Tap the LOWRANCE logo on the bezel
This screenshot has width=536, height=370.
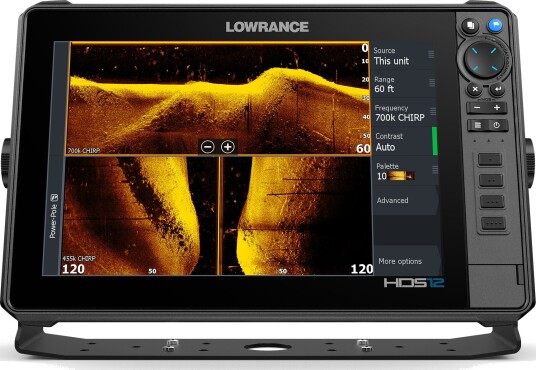pos(267,27)
